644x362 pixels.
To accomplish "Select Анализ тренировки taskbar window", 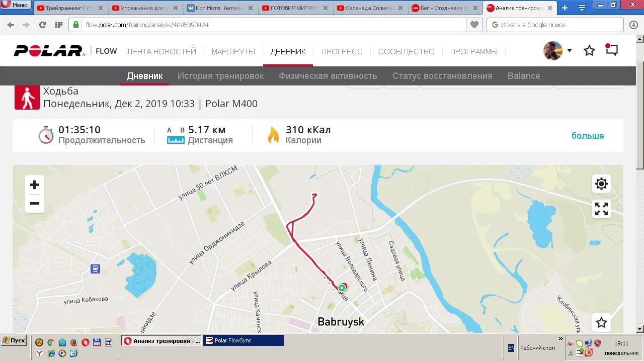I will 162,340.
